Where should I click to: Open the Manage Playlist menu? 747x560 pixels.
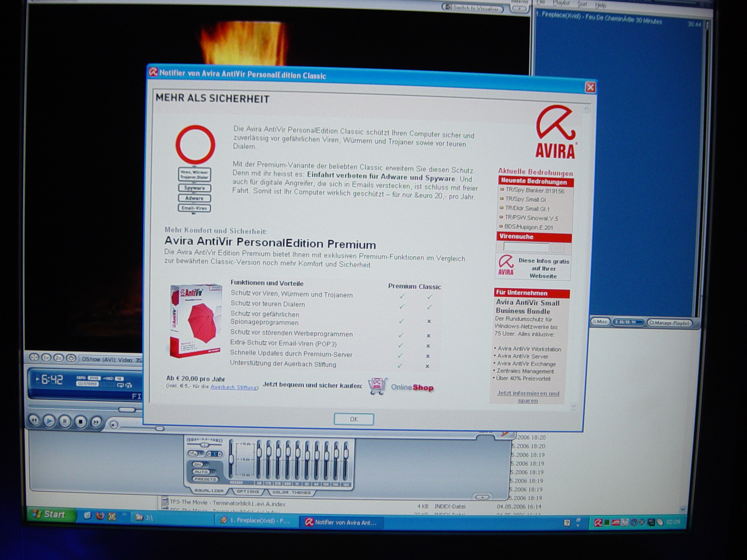pos(669,323)
